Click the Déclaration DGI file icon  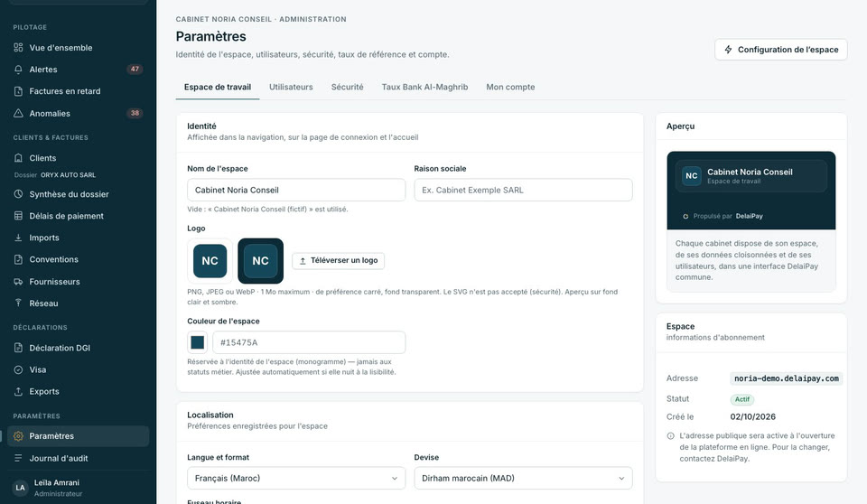click(18, 348)
